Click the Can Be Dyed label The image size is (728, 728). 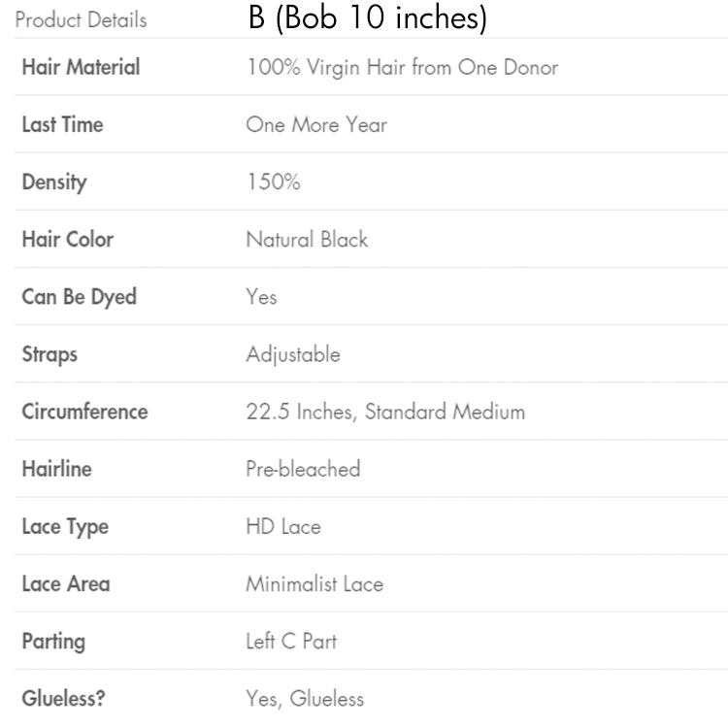coord(79,297)
